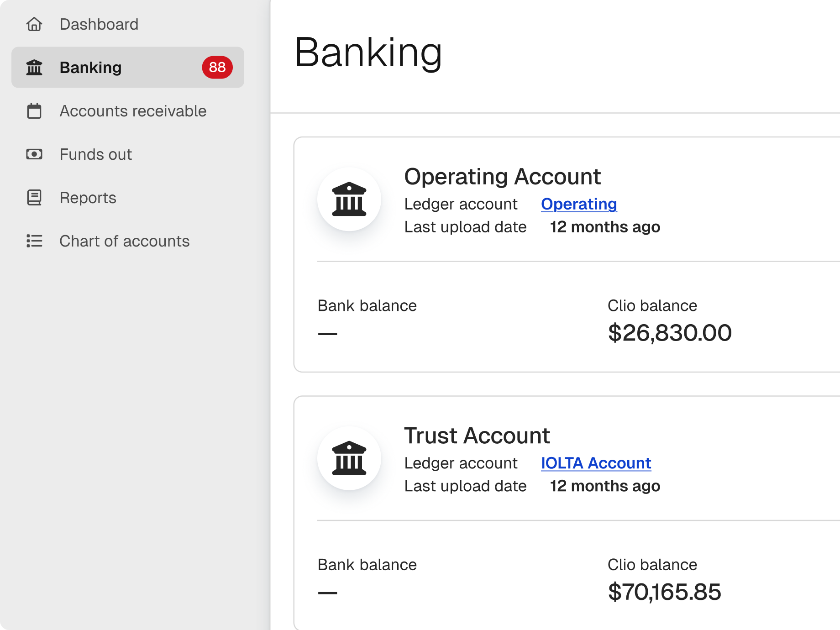Click the Reports document icon
This screenshot has height=630, width=840.
(34, 198)
